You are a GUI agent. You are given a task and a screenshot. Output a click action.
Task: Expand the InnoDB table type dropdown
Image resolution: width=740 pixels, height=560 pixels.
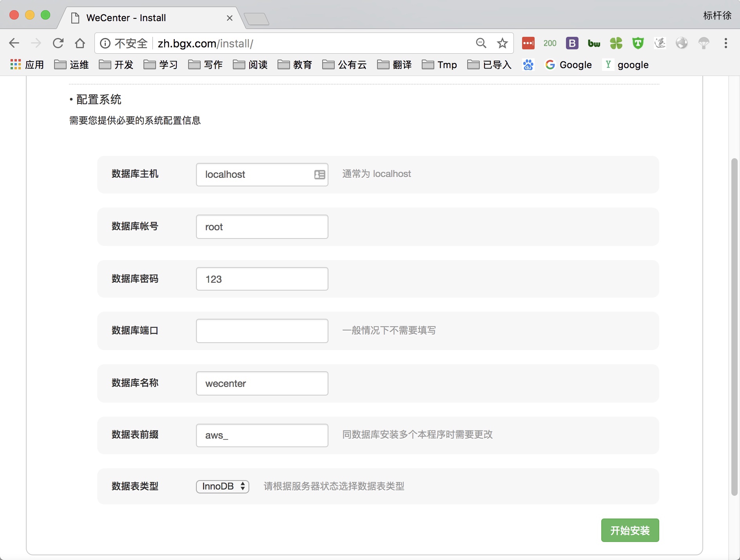point(223,486)
